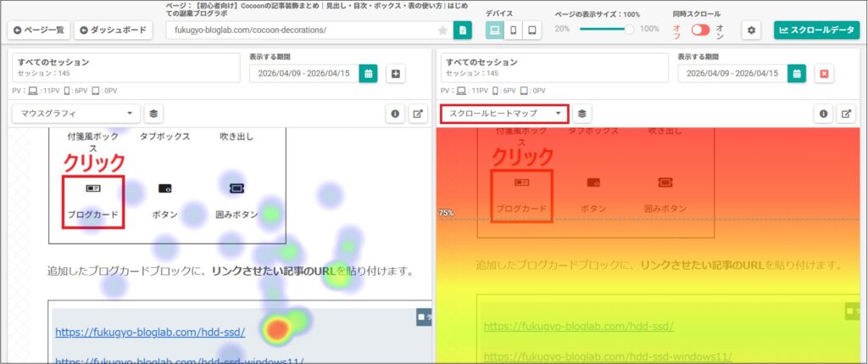Adjust the page display size slider
The image size is (868, 364).
607,30
